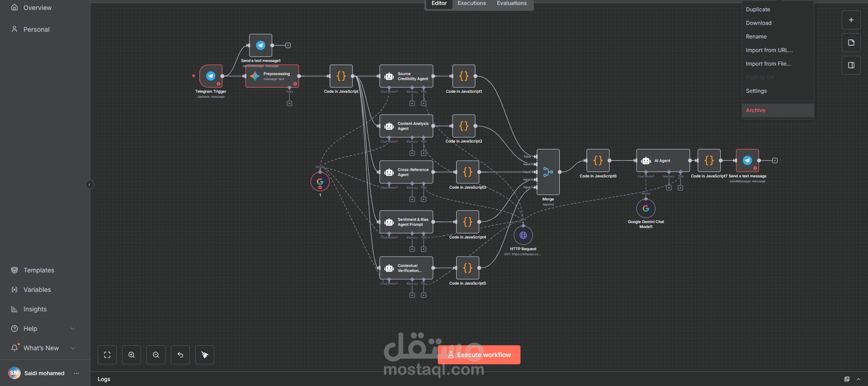Select the Telegram Trigger node
The height and width of the screenshot is (386, 868).
tap(211, 76)
